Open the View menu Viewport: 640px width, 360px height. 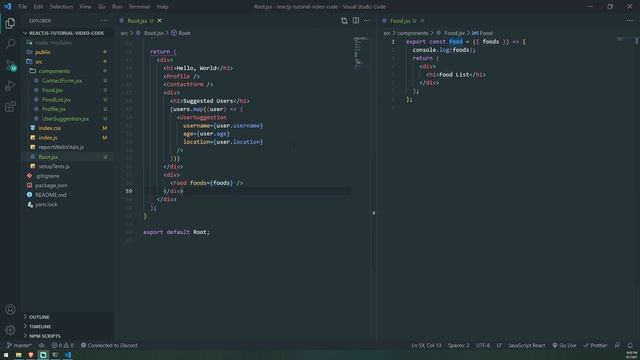pyautogui.click(x=85, y=7)
